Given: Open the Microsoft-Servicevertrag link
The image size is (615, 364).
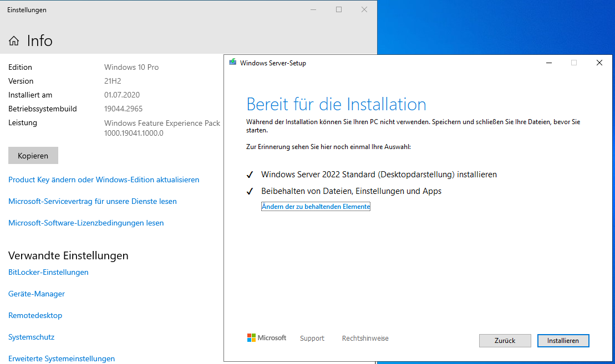Looking at the screenshot, I should click(x=93, y=201).
